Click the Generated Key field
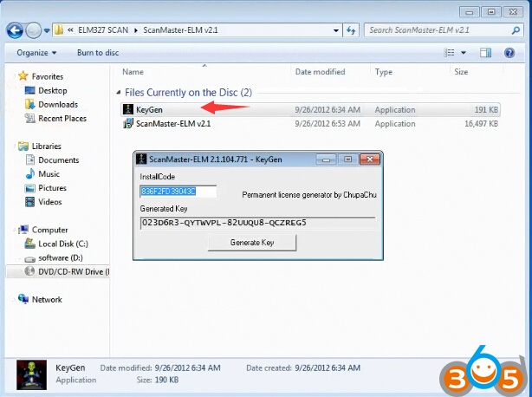532x397 pixels. click(258, 223)
